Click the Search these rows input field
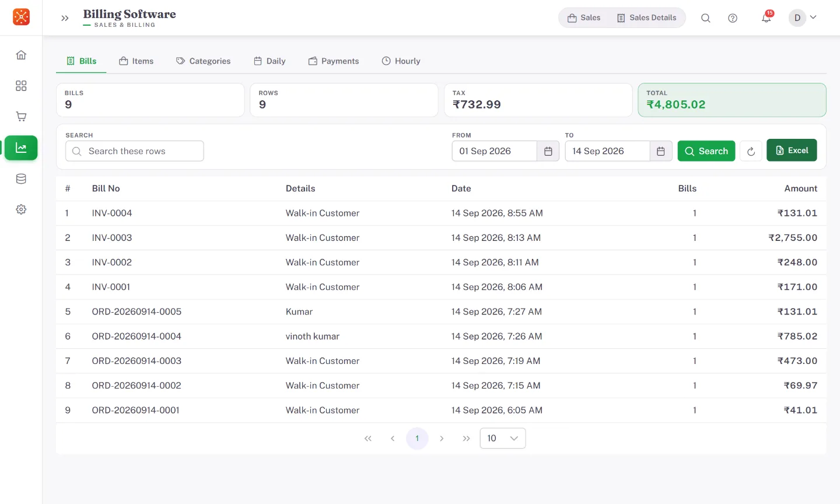840x504 pixels. 135,151
